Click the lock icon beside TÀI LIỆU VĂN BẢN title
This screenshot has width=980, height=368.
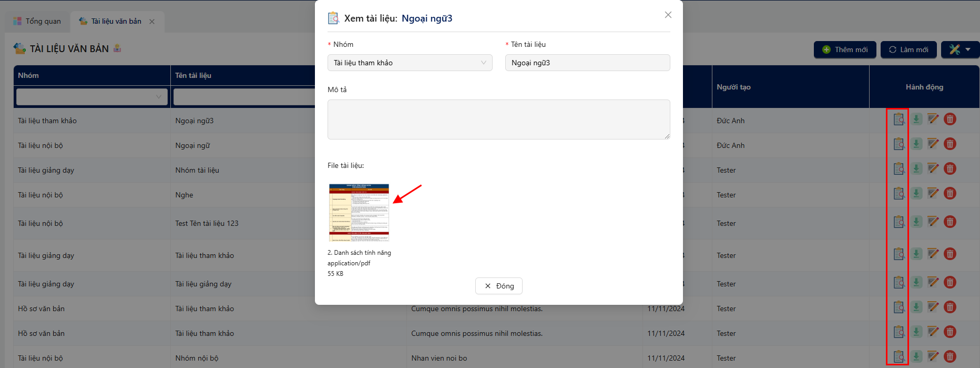pos(117,48)
